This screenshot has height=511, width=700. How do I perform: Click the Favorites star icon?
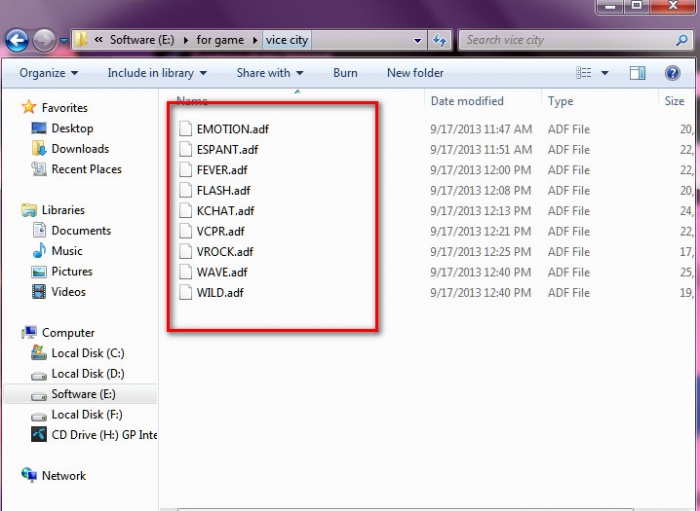tap(29, 107)
